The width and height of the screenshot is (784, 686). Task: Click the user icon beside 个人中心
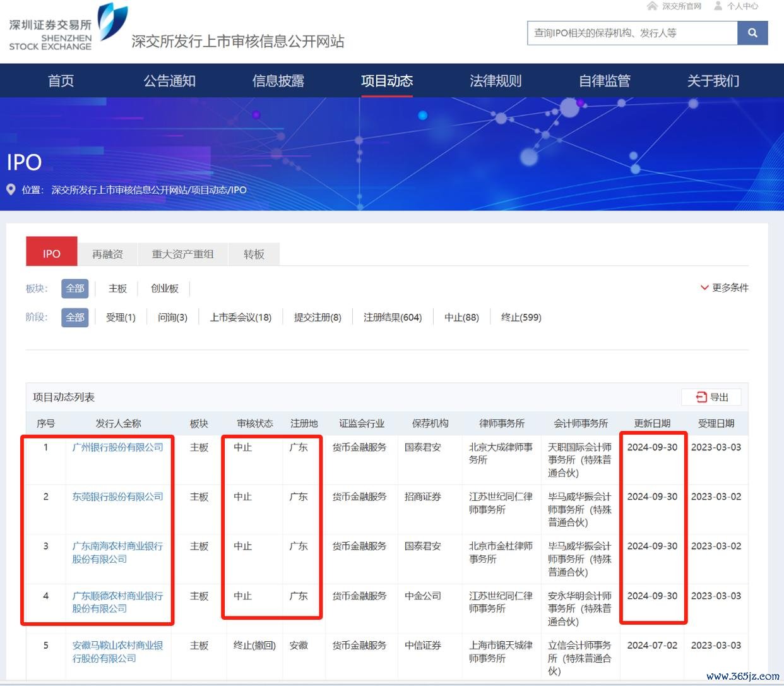pyautogui.click(x=718, y=6)
